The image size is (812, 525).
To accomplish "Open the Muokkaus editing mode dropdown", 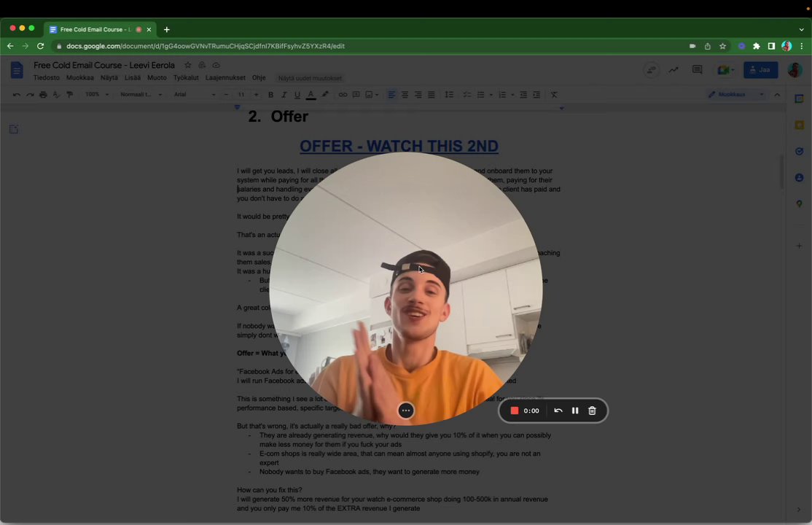I will [x=736, y=95].
